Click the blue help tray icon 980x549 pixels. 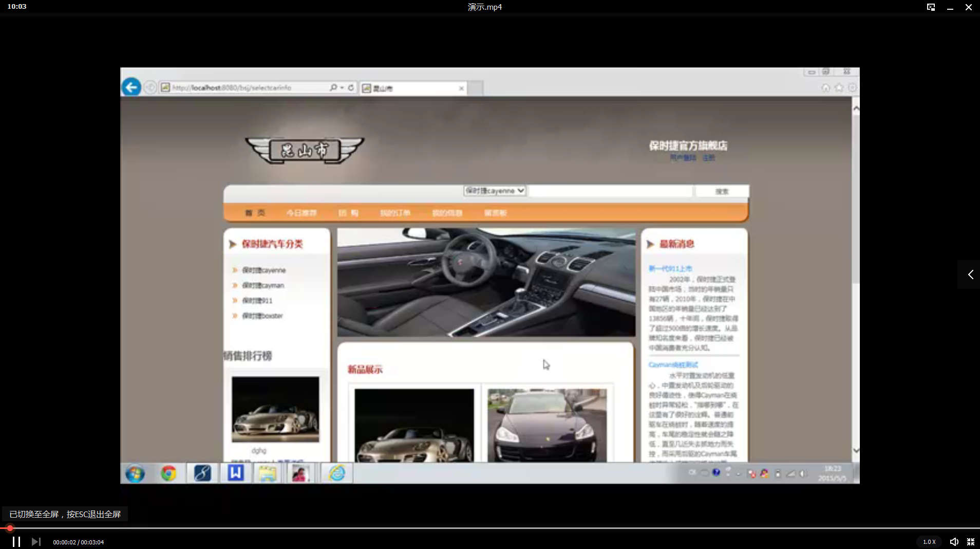click(x=716, y=472)
